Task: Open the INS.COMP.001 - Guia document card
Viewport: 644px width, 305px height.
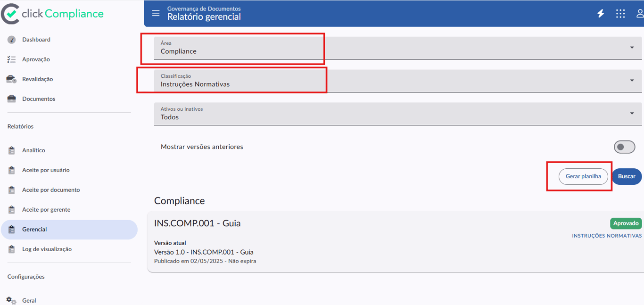Action: 396,241
